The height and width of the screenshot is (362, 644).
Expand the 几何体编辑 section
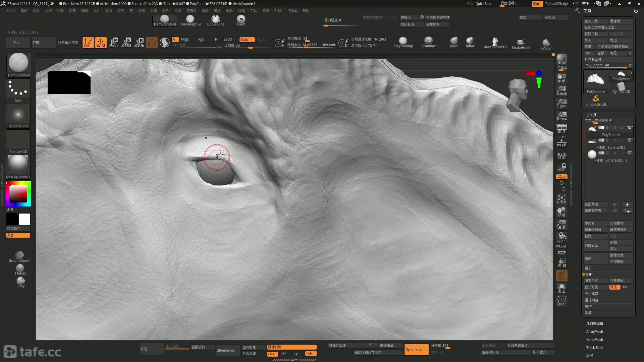point(594,323)
